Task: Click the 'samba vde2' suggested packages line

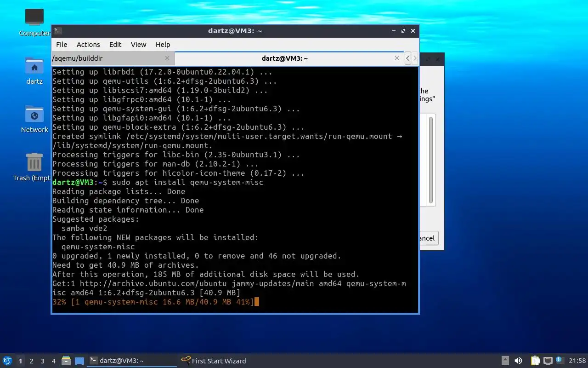Action: [85, 228]
